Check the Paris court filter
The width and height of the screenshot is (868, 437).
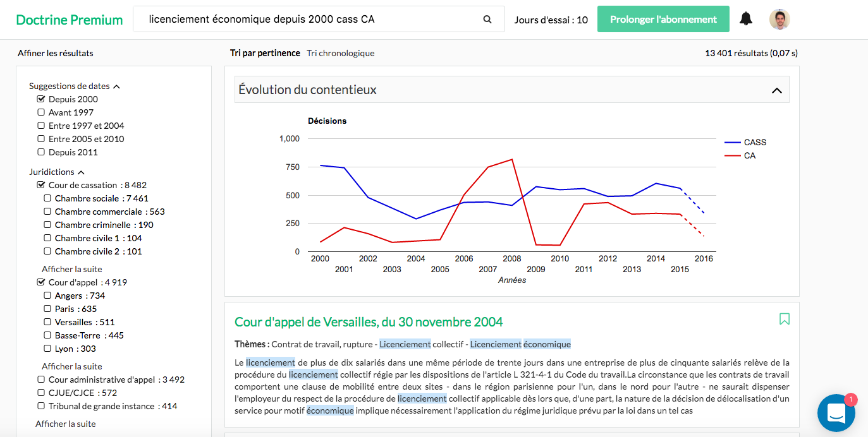(x=47, y=309)
